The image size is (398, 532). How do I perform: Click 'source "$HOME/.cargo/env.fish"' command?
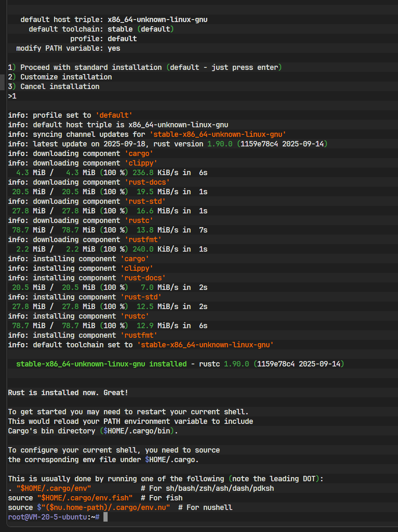pos(70,498)
